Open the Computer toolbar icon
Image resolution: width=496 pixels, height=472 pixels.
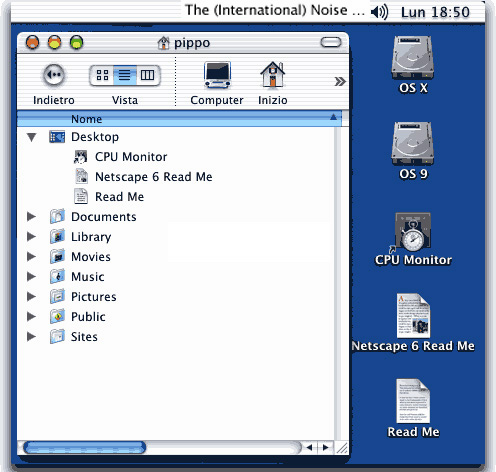[217, 75]
